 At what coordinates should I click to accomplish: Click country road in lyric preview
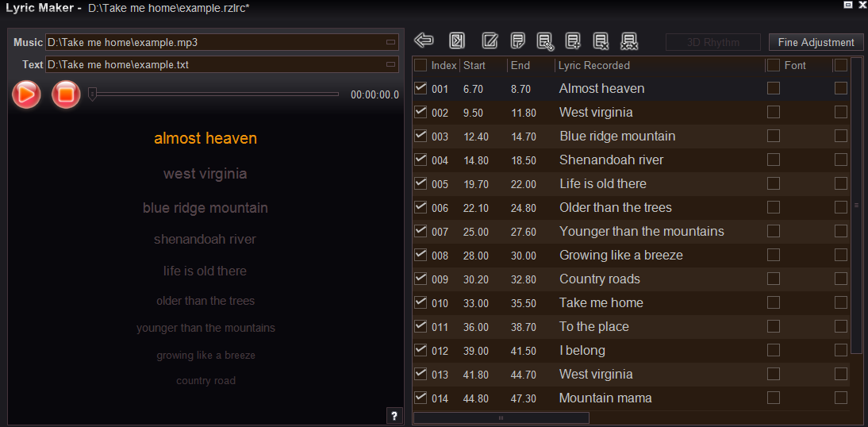coord(205,380)
